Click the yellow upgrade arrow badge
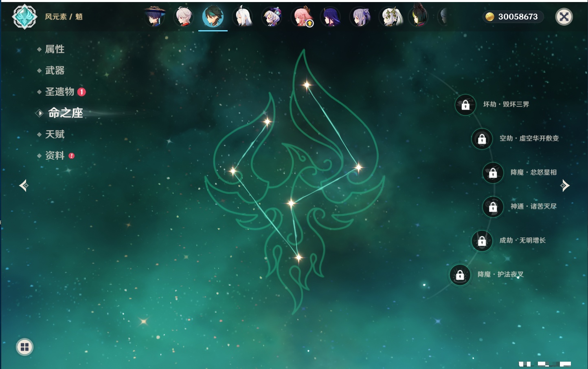Screen dimensions: 588x369 point(310,24)
